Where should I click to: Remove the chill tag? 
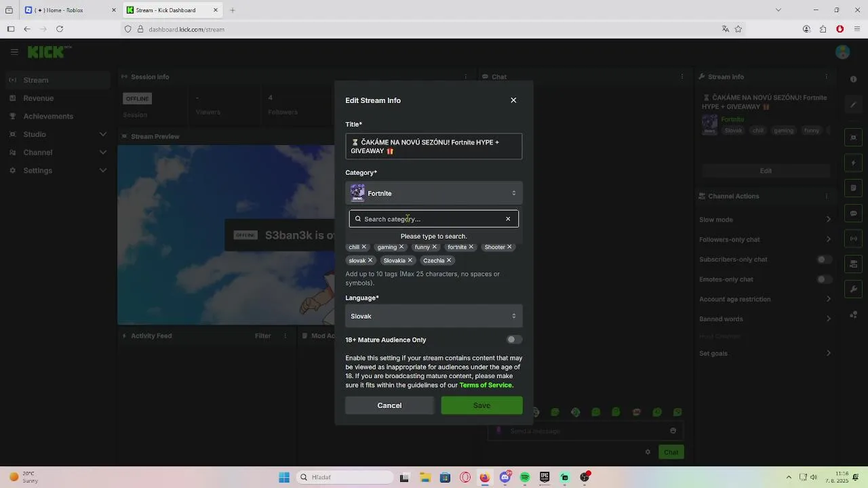click(x=363, y=247)
